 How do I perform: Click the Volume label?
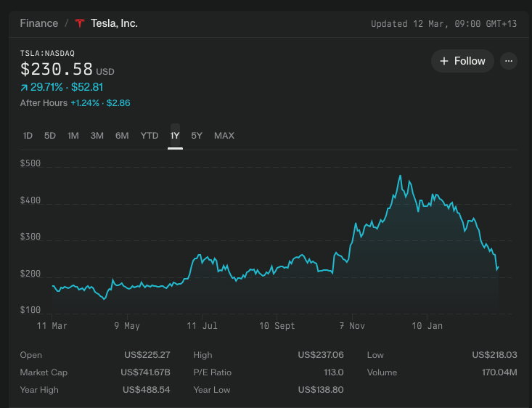tap(382, 372)
